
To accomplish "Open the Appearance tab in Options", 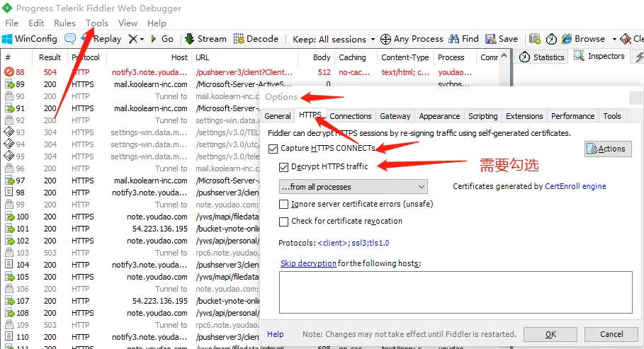I will [x=439, y=116].
